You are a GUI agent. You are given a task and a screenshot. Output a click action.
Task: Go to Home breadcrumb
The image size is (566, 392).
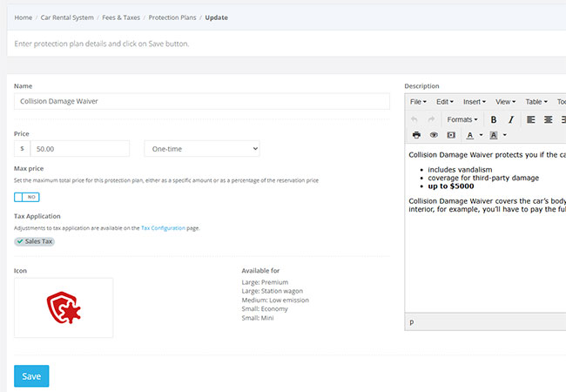[24, 17]
